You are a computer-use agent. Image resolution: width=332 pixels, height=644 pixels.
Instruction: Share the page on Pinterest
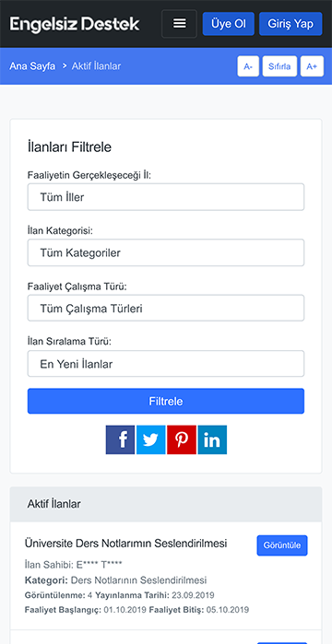[x=182, y=439]
